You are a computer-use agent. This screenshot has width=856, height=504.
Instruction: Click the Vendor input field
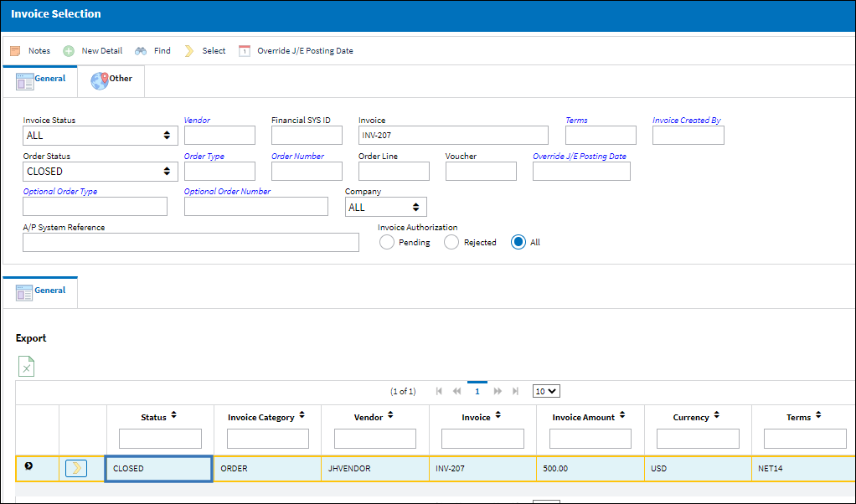click(x=219, y=136)
